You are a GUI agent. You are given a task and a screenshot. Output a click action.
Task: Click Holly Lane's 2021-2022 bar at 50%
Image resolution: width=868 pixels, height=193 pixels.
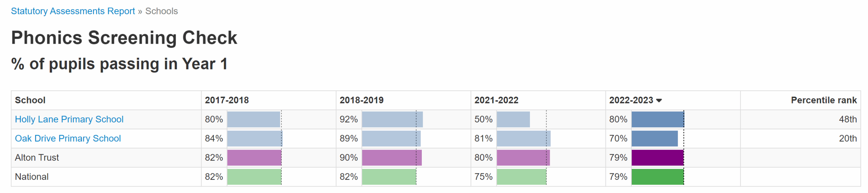(513, 119)
